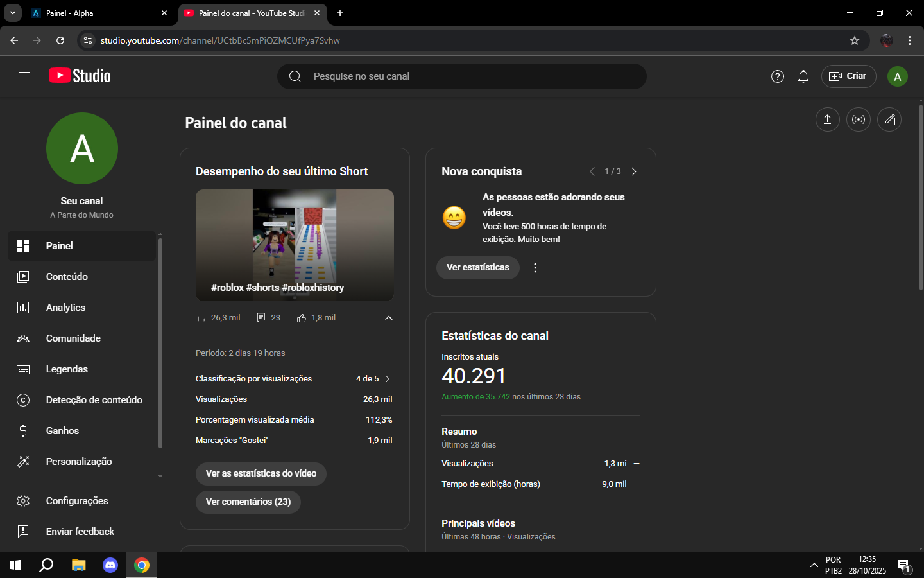Click the Chrome profile icon in toolbar
This screenshot has height=578, width=924.
(887, 40)
